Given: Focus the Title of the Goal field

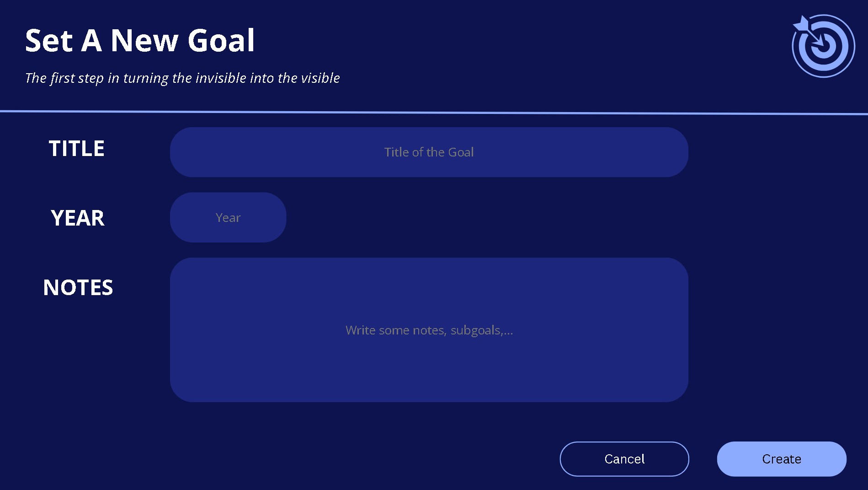Looking at the screenshot, I should tap(429, 152).
